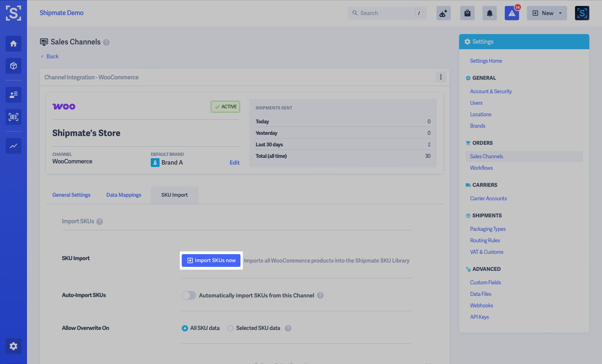Click 'Shipmate's Store' heading
This screenshot has width=602, height=364.
tap(86, 133)
